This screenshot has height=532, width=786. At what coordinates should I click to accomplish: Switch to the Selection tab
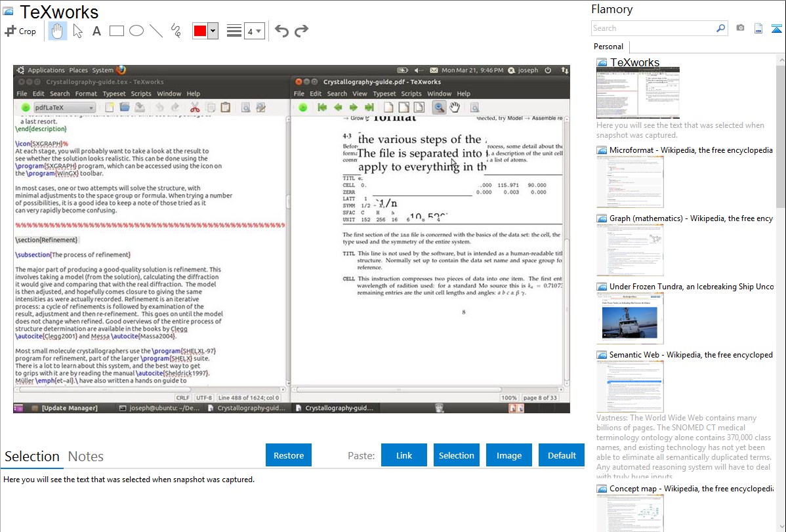click(32, 457)
